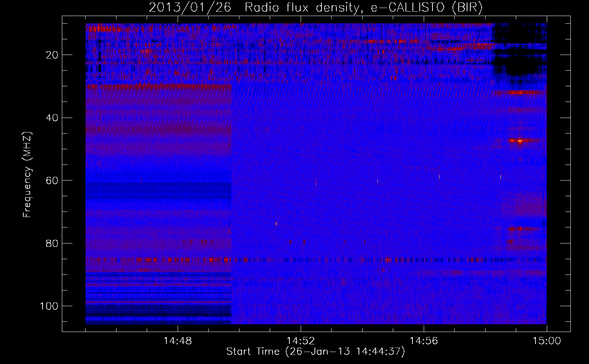Select the 15:00 time tick label

click(547, 341)
